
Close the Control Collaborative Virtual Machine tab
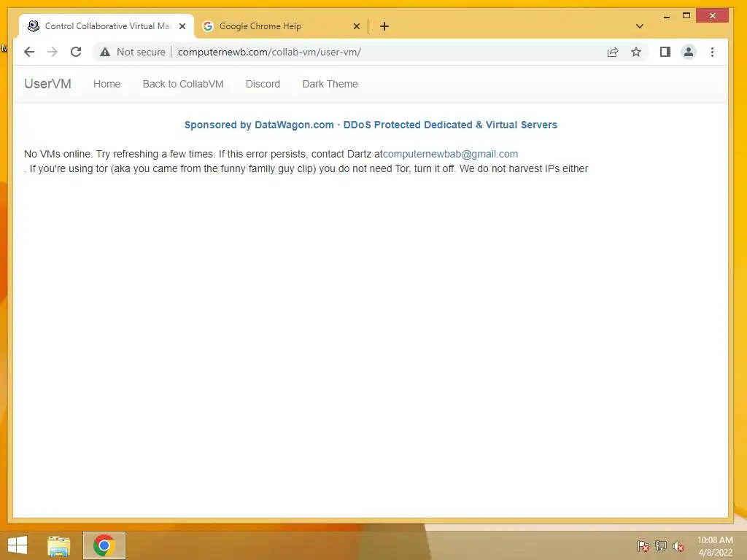[182, 26]
